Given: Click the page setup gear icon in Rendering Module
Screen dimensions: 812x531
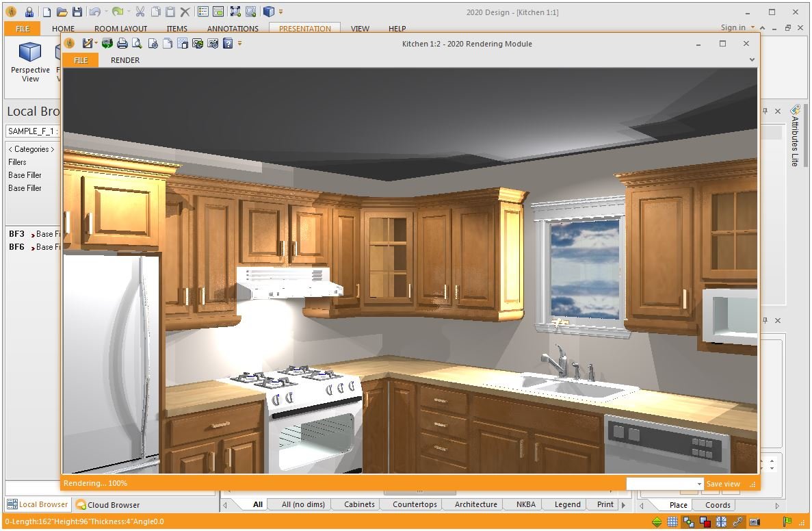Looking at the screenshot, I should [153, 44].
